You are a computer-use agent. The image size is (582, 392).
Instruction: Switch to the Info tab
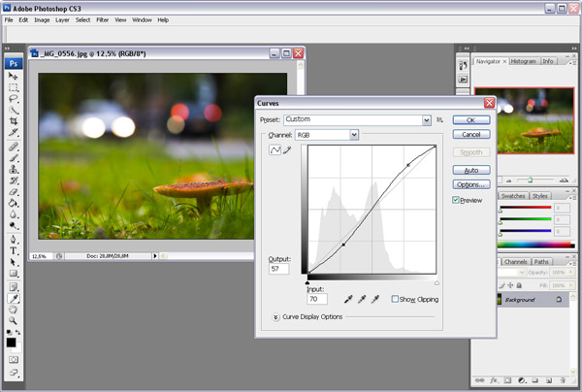pyautogui.click(x=548, y=61)
